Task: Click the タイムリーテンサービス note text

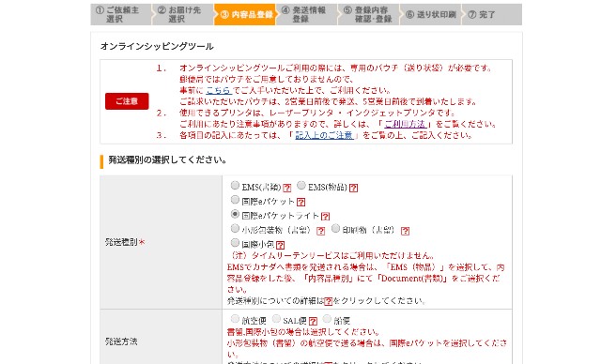Action: (331, 256)
